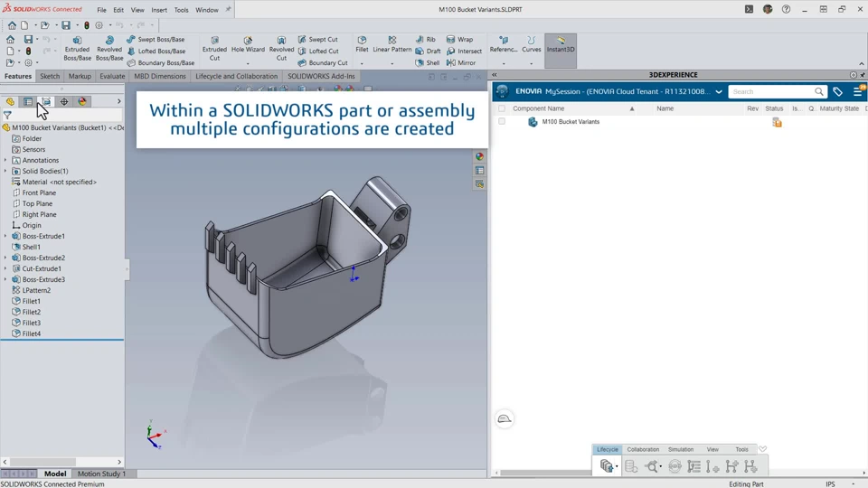This screenshot has height=488, width=868.
Task: Tick the M100 Bucket Variants row checkbox
Action: click(502, 121)
